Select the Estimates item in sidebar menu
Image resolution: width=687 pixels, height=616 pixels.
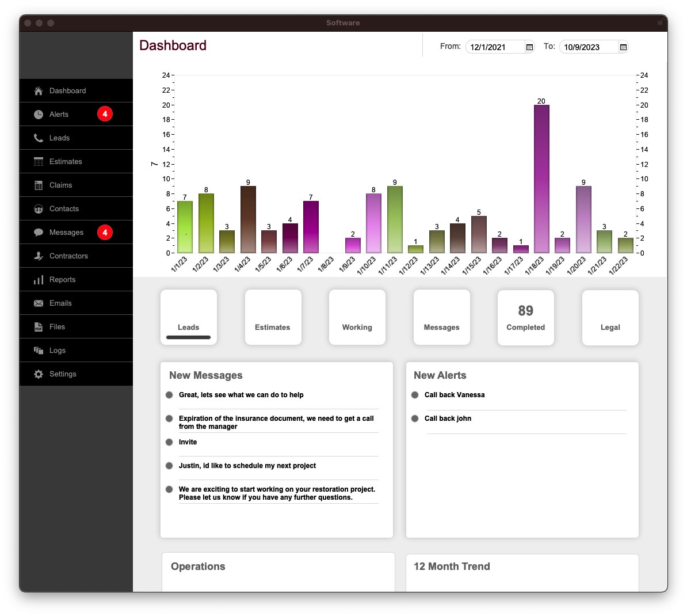pyautogui.click(x=66, y=162)
